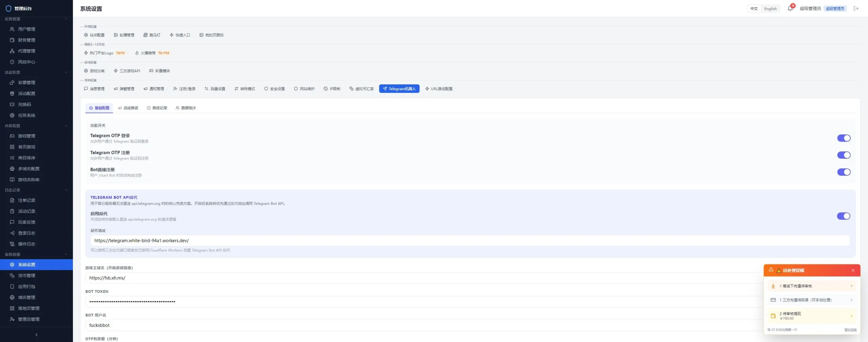Click the 兑换码 ticket icon in sidebar
Screen dimensions: 868x342
12,104
